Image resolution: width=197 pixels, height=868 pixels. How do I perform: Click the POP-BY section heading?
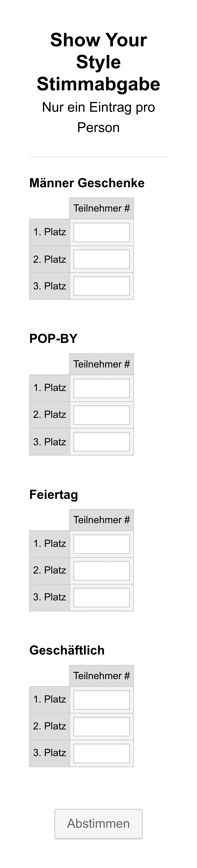(x=53, y=339)
